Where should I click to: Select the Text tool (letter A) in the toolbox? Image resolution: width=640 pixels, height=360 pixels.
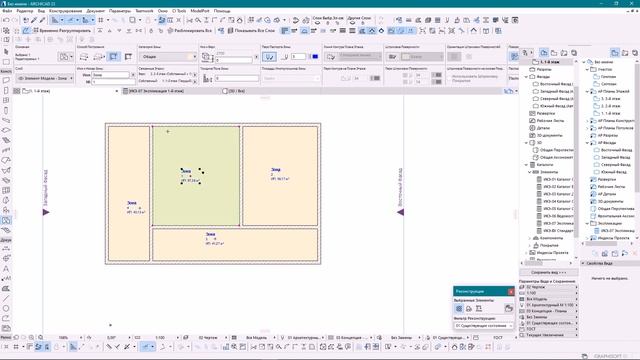(6, 269)
